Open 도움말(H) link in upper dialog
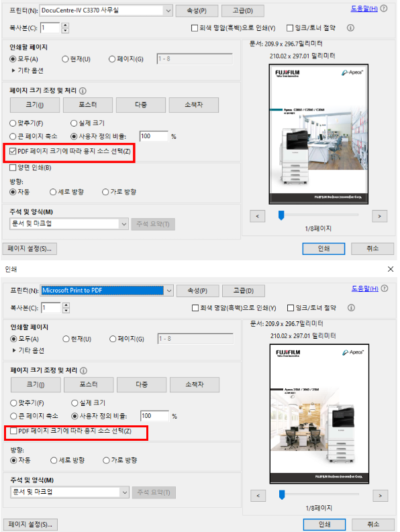The height and width of the screenshot is (532, 400). coord(364,9)
